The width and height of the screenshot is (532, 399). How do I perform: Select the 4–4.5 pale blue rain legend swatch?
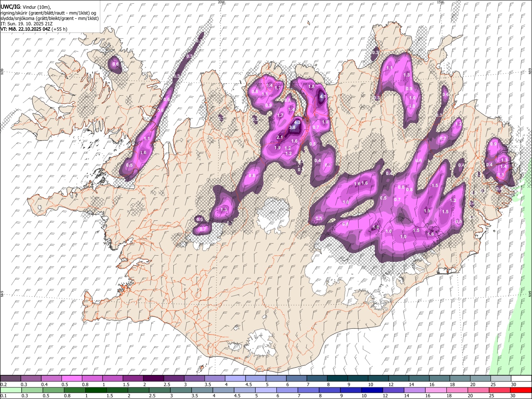(223, 390)
